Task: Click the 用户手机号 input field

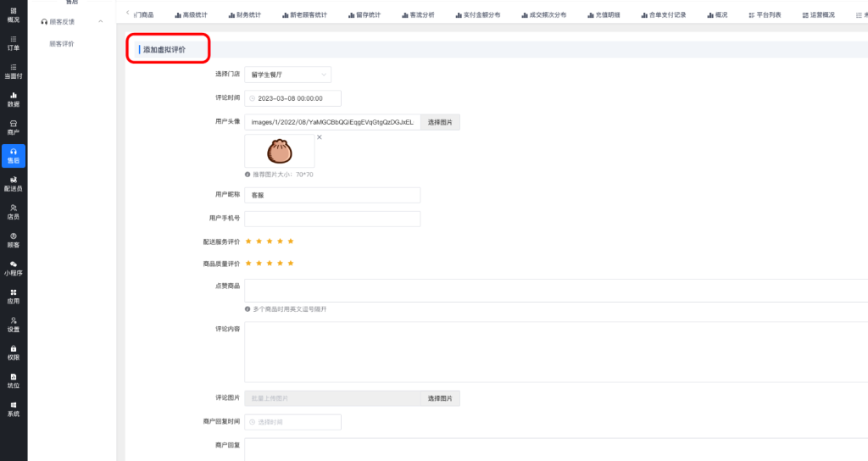Action: pos(332,219)
